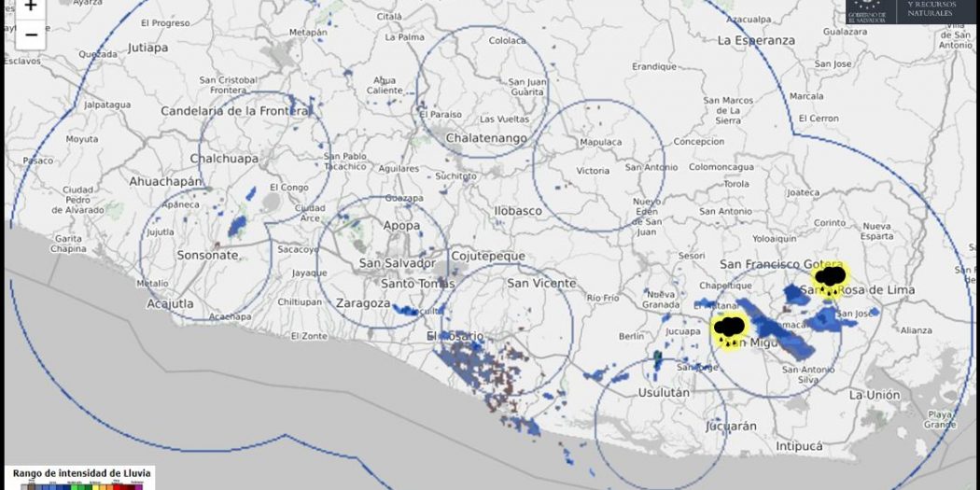The height and width of the screenshot is (490, 980).
Task: Click the thunderstorm icon near San Miguel
Action: 729,329
